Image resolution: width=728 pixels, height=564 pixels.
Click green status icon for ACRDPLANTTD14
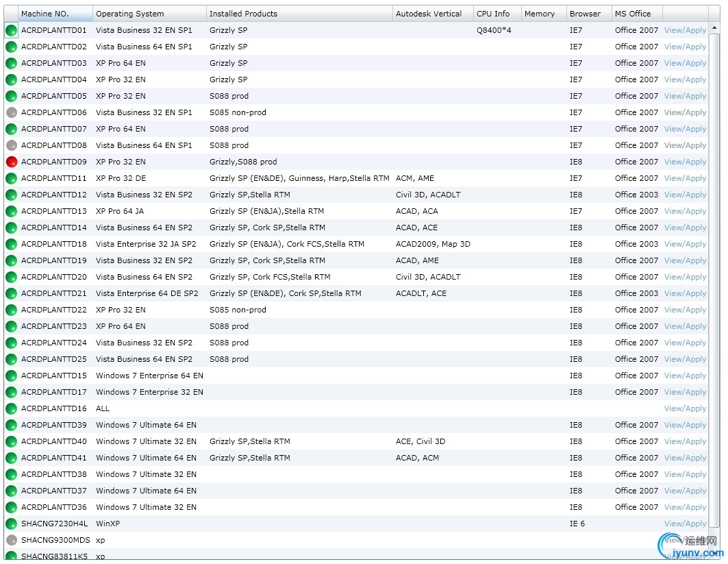[11, 228]
